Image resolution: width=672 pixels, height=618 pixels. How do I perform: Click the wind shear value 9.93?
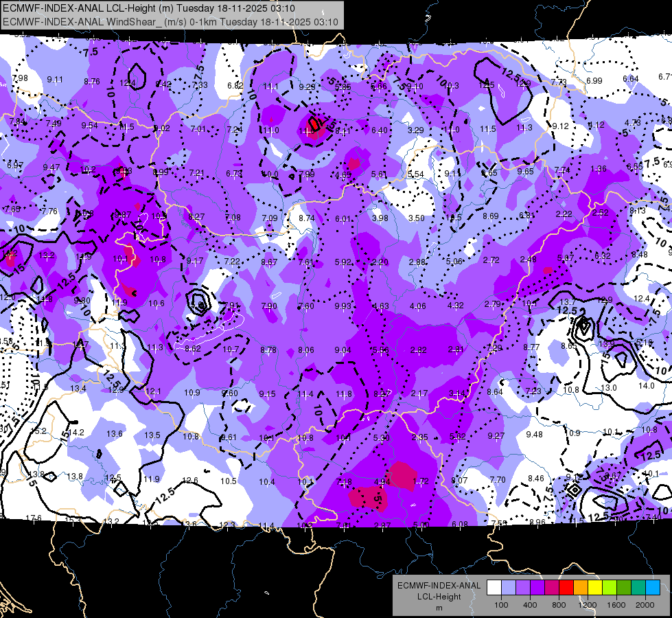click(343, 306)
